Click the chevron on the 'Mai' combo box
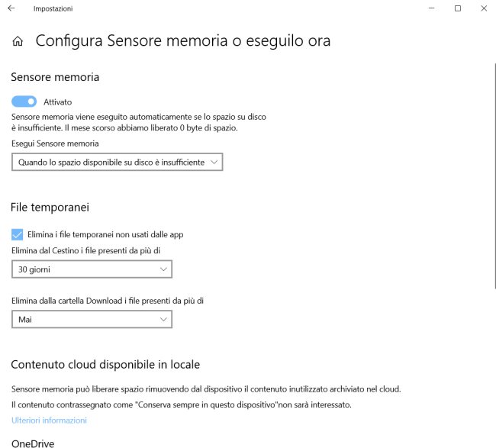496x448 pixels. pyautogui.click(x=163, y=320)
